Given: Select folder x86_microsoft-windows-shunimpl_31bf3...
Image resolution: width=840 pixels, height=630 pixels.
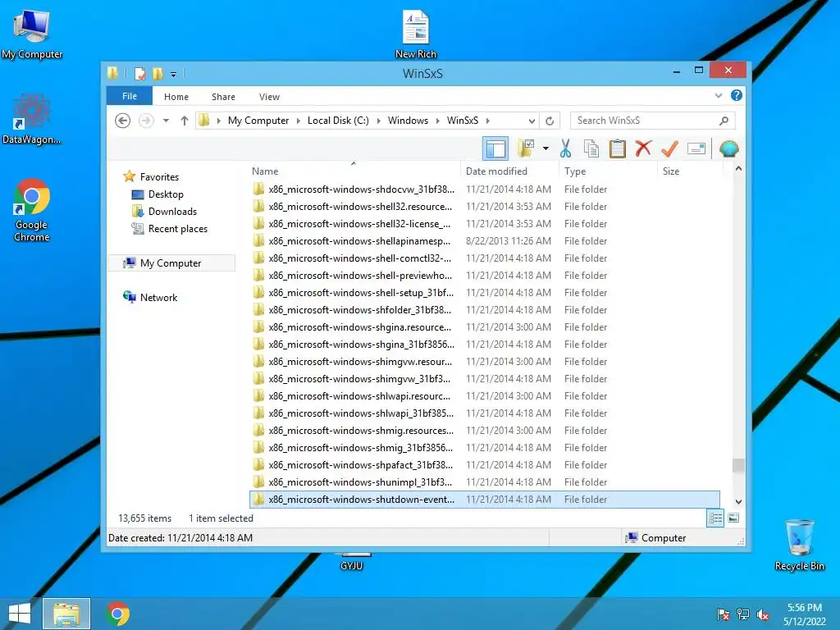Looking at the screenshot, I should click(484, 482).
